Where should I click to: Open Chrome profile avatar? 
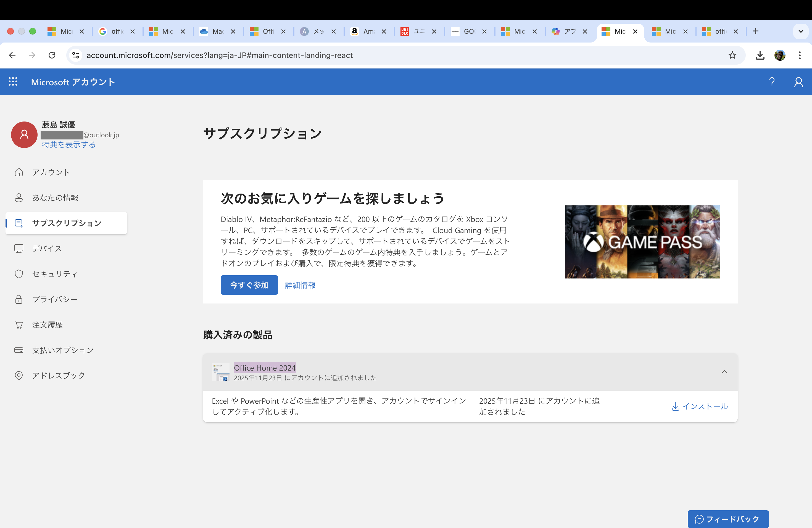coord(780,55)
